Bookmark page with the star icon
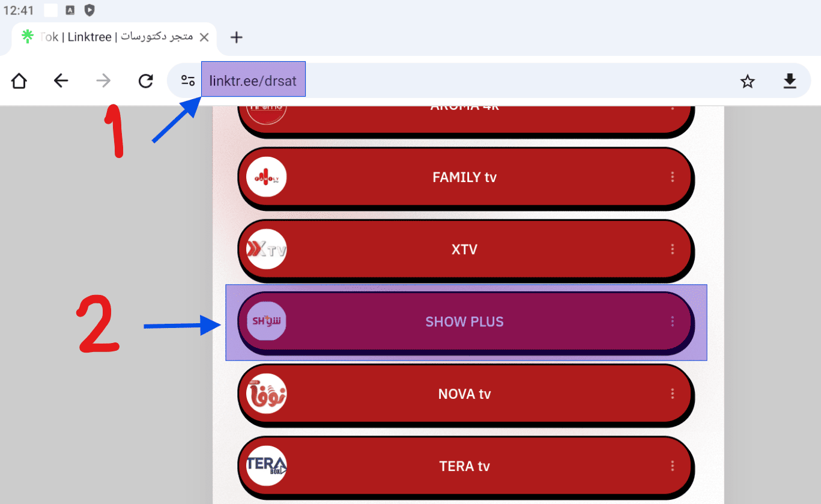The width and height of the screenshot is (821, 504). [747, 81]
